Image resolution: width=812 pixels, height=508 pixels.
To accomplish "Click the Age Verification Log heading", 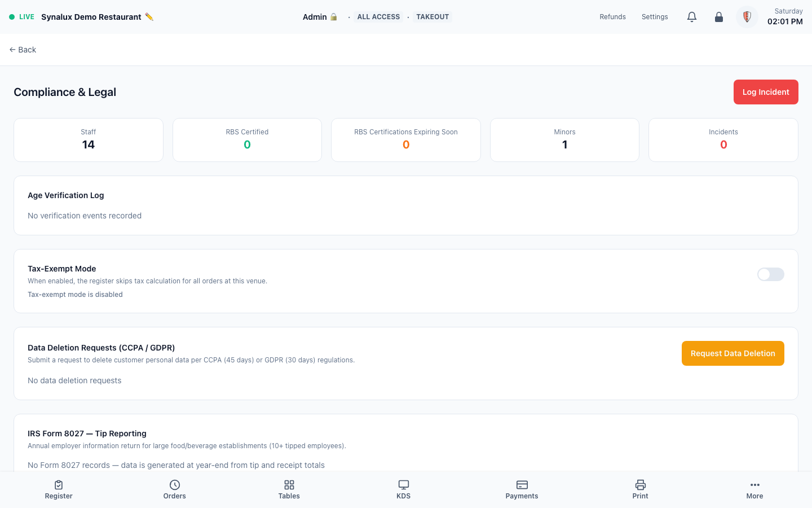I will coord(66,195).
